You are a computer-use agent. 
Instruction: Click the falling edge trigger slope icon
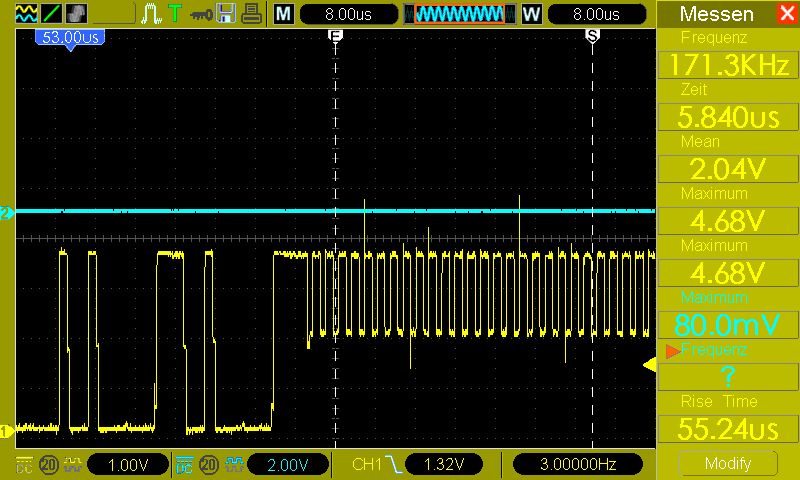point(394,464)
